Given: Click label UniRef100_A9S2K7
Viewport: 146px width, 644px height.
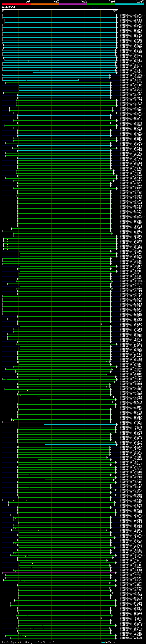Looking at the screenshot, I should click(x=131, y=379).
